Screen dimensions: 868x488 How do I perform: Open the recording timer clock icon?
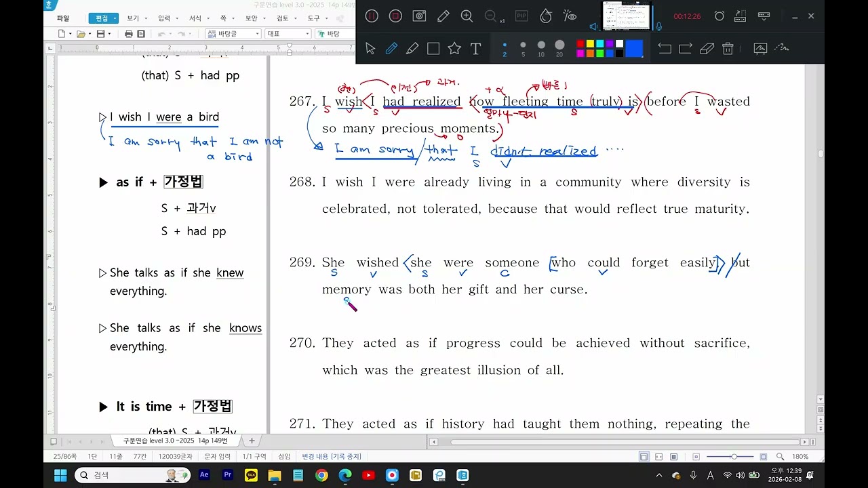coord(719,16)
